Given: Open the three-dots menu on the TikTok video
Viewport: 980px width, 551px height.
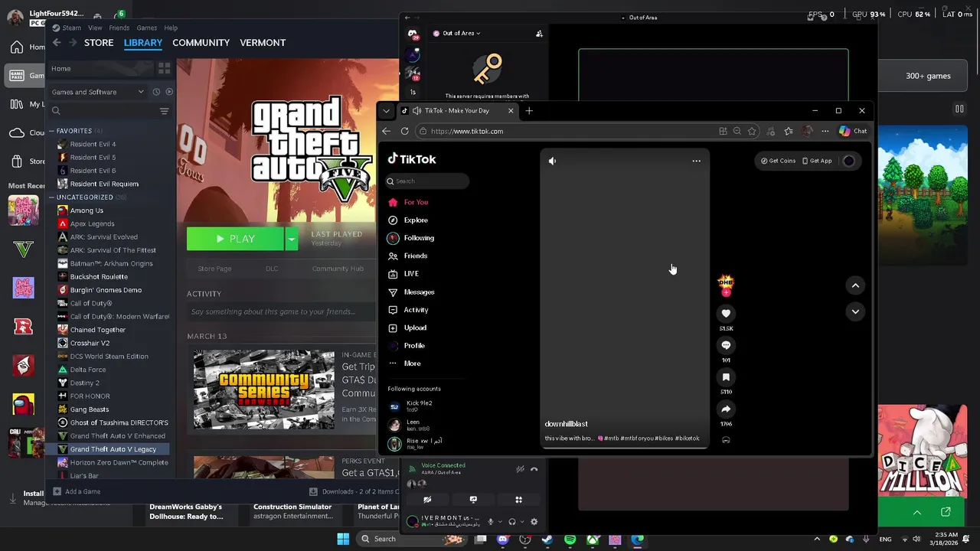Looking at the screenshot, I should click(696, 161).
